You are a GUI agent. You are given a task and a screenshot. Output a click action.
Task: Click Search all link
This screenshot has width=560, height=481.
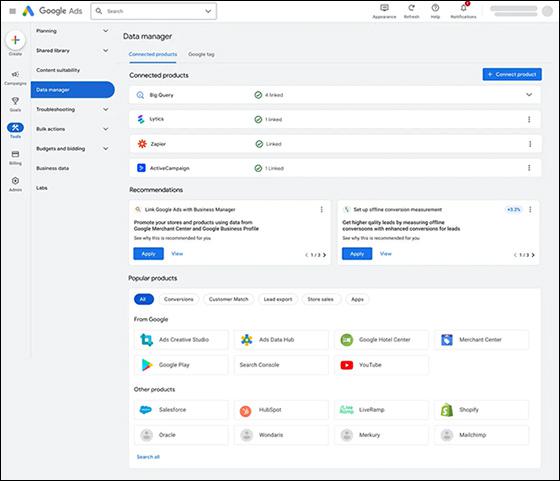pyautogui.click(x=148, y=457)
